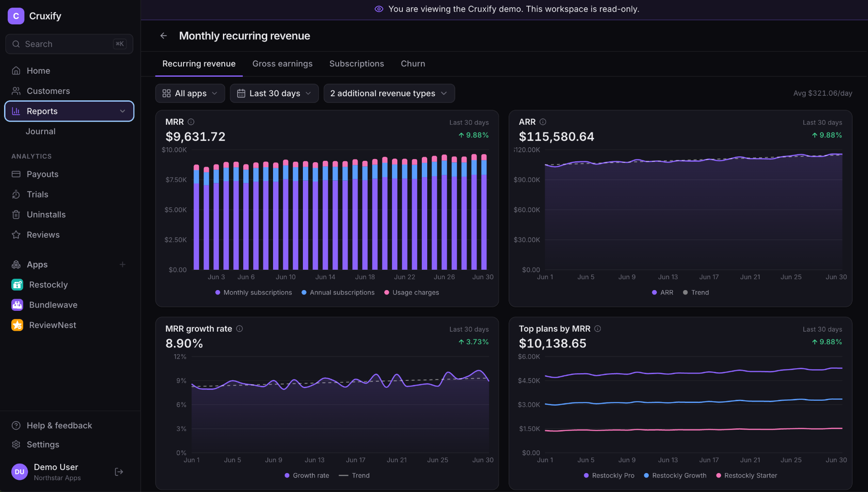
Task: Click the DU avatar icon
Action: tap(19, 472)
